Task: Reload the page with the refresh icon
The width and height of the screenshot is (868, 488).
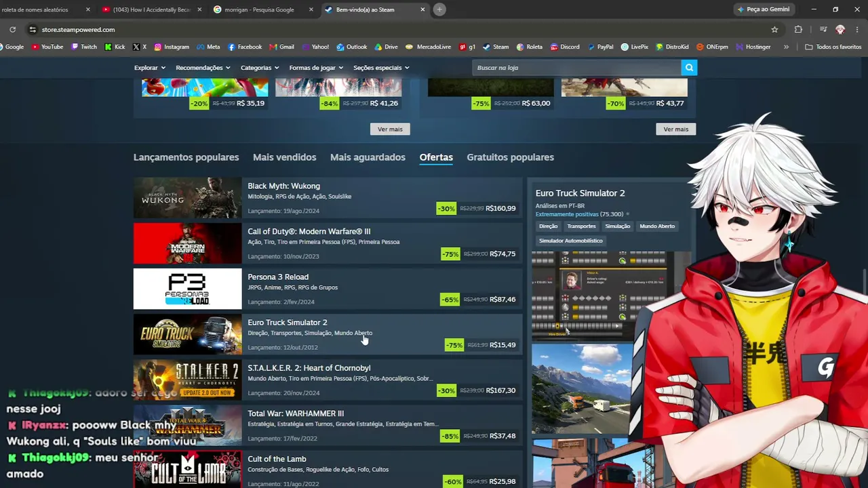Action: click(x=12, y=30)
